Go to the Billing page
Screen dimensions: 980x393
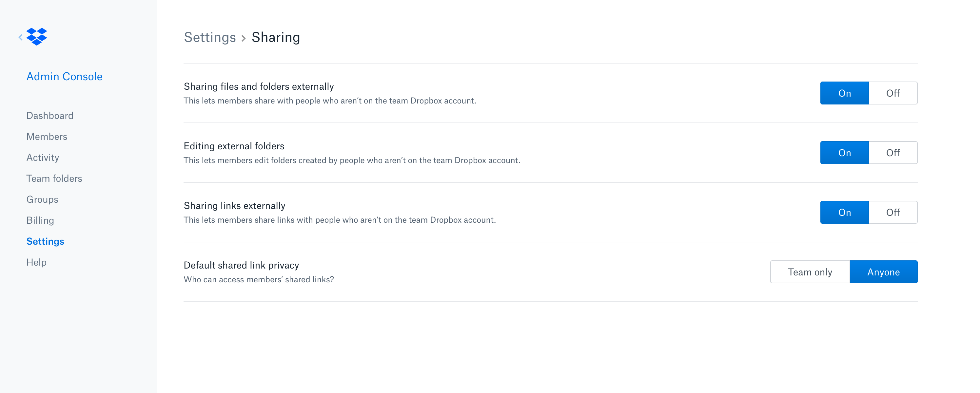pyautogui.click(x=40, y=220)
